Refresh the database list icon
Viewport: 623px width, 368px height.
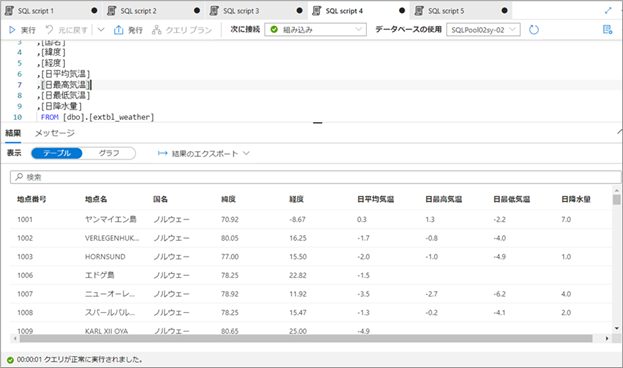coord(534,30)
